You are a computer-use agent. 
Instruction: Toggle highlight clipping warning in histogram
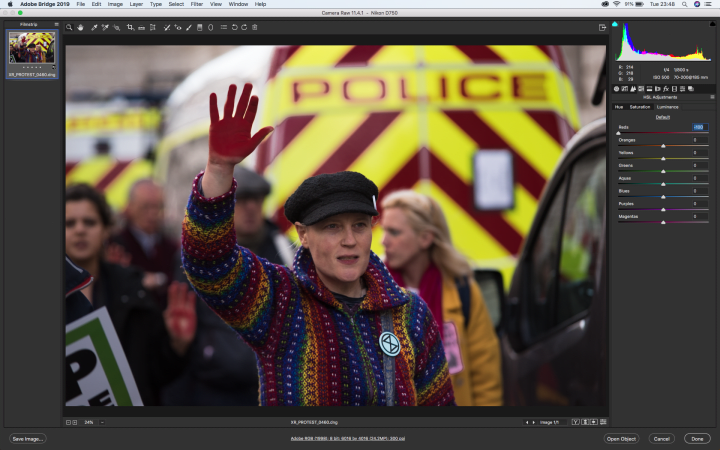[712, 24]
